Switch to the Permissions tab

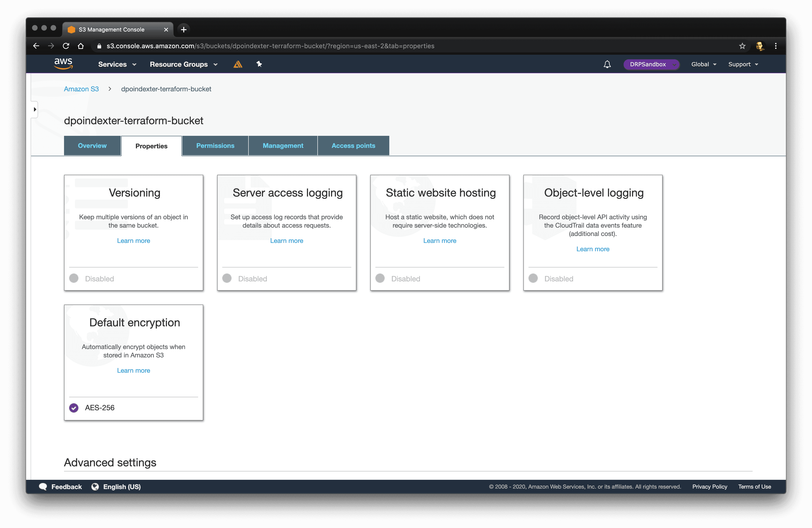(x=215, y=146)
